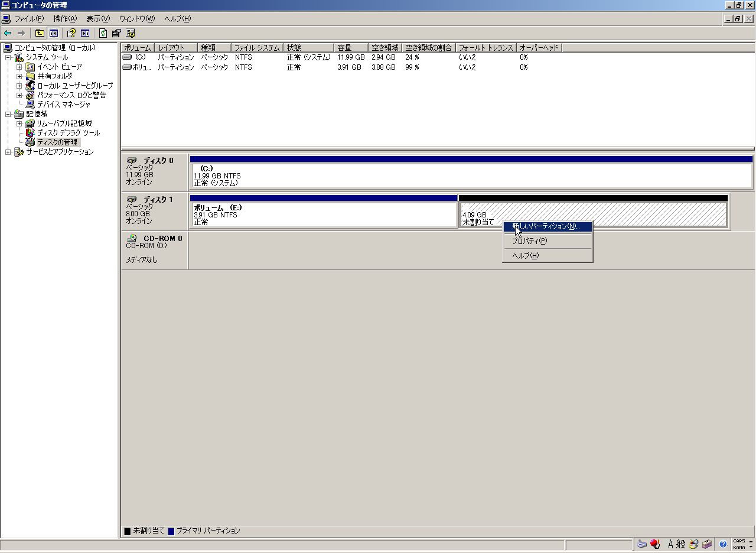
Task: Click the Disk 1 drive icon
Action: [x=132, y=200]
